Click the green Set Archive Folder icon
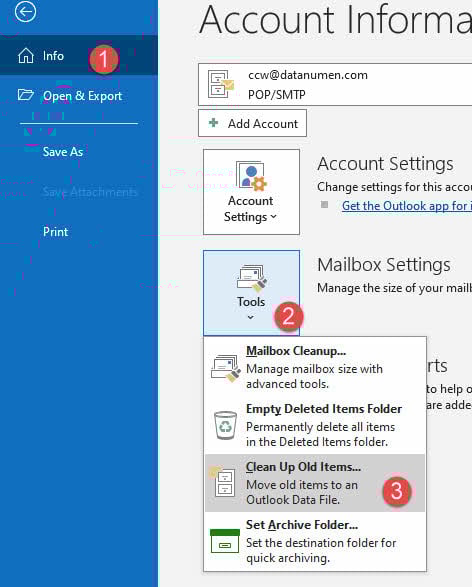The image size is (472, 587). point(225,541)
